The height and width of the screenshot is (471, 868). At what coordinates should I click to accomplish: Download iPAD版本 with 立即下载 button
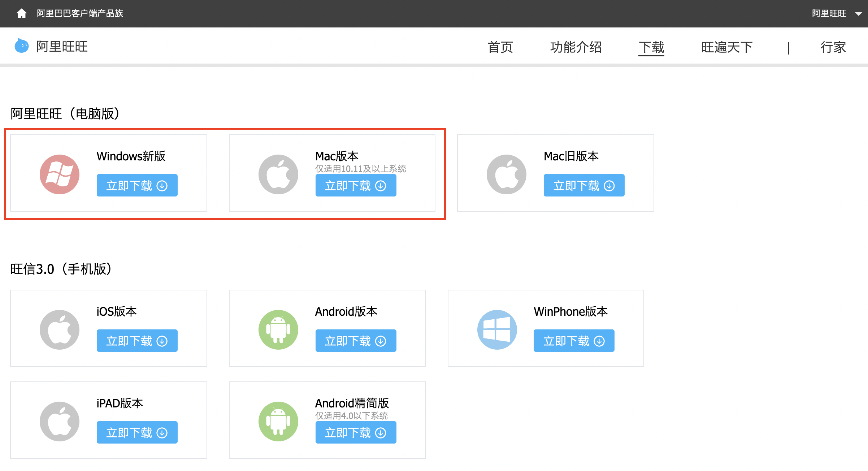tap(137, 432)
